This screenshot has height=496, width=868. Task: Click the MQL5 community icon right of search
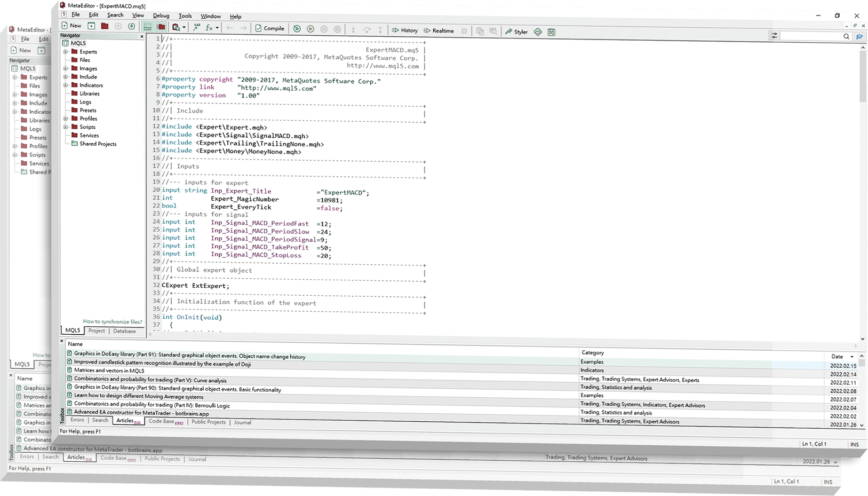click(859, 37)
